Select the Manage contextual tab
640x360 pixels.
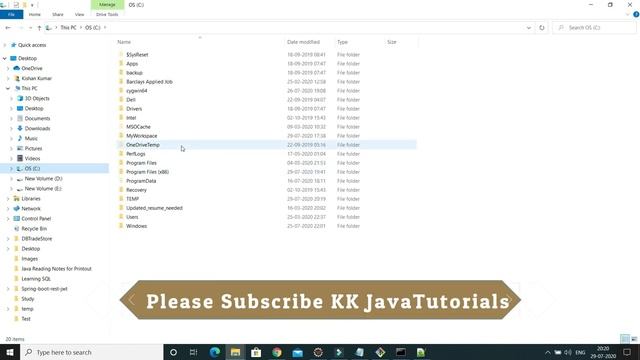(107, 4)
